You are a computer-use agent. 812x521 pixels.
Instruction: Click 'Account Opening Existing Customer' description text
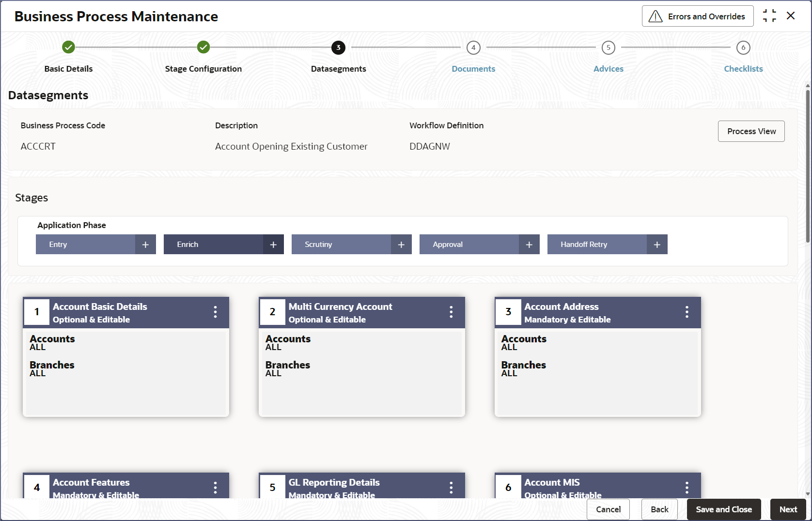coord(291,146)
